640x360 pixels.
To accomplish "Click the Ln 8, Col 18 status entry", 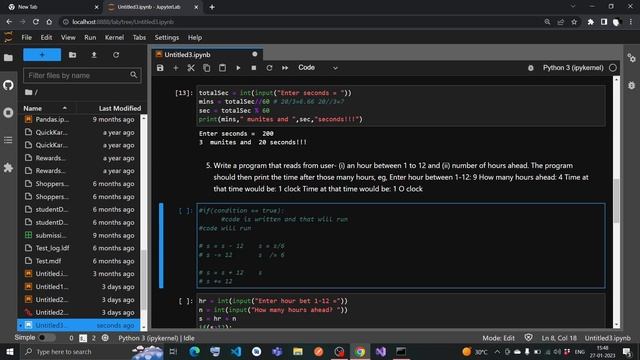I will click(x=559, y=338).
